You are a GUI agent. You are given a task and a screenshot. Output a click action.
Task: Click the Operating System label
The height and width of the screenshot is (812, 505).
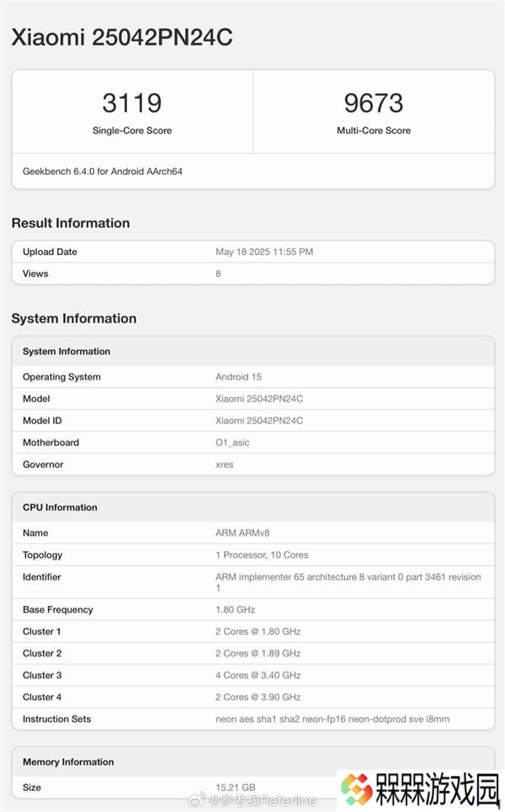(x=61, y=377)
